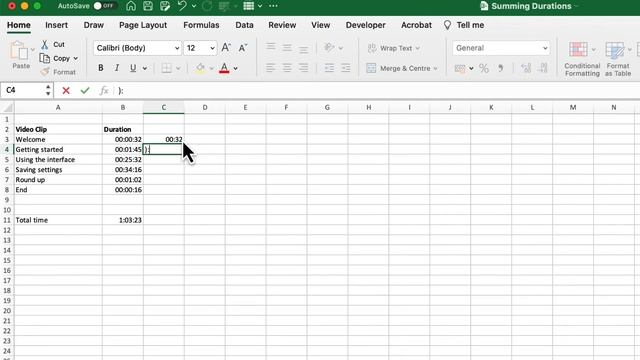Click the middle align icon
Image resolution: width=640 pixels, height=360 pixels.
coord(287,48)
